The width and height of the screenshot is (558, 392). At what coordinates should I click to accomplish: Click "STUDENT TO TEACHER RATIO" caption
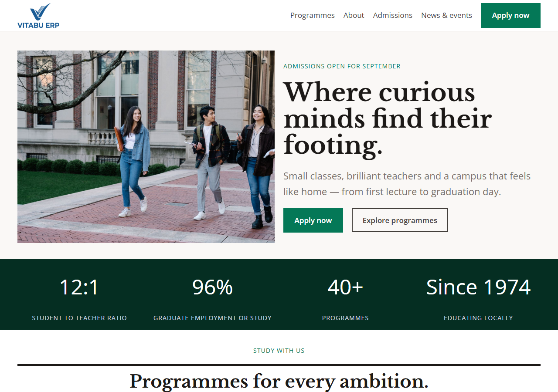pyautogui.click(x=79, y=318)
